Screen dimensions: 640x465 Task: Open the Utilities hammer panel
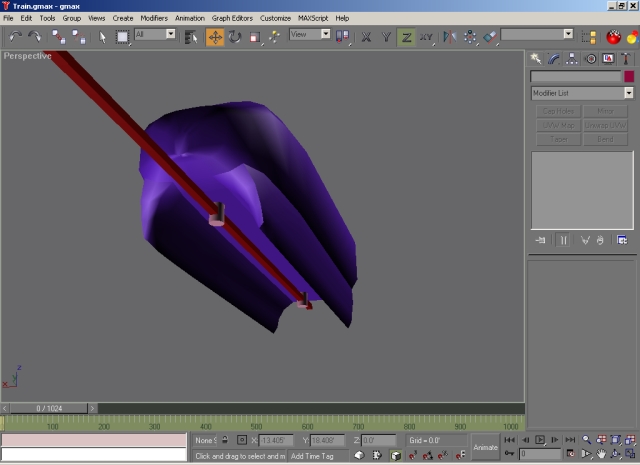tap(626, 59)
